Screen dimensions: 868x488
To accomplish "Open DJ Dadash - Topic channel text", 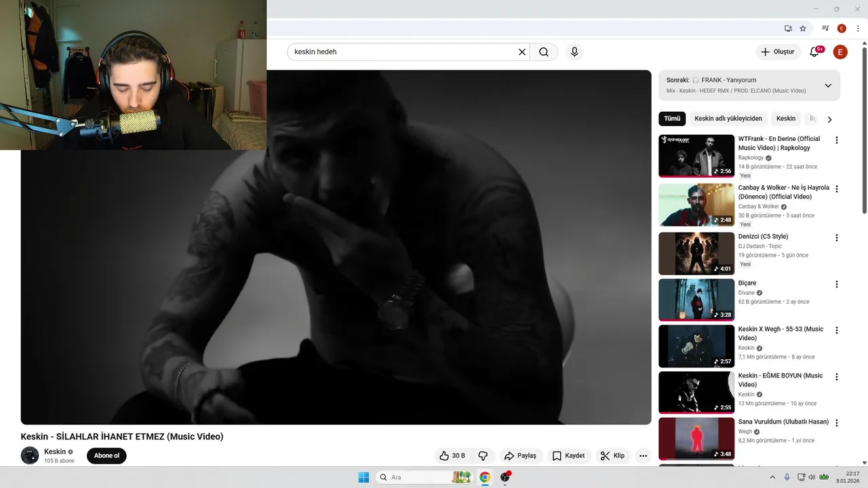I will tap(760, 246).
